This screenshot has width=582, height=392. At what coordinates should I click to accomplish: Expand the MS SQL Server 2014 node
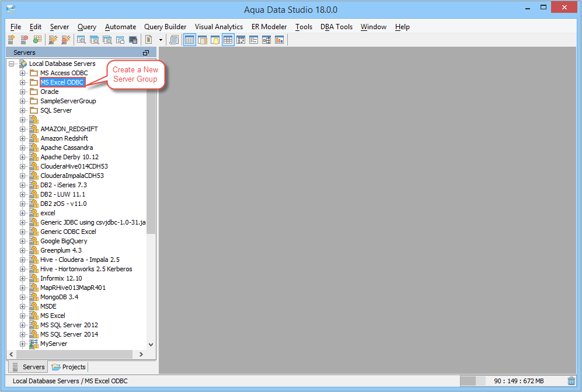[x=23, y=334]
